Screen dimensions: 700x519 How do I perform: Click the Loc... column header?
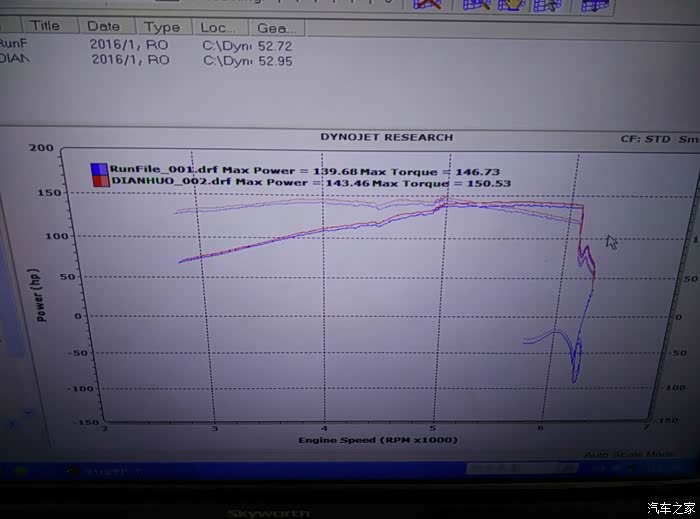[220, 28]
